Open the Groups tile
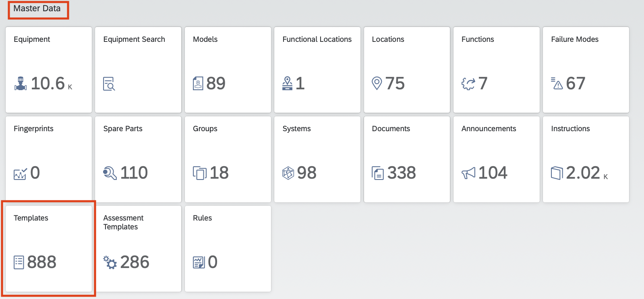The height and width of the screenshot is (299, 644). 228,159
